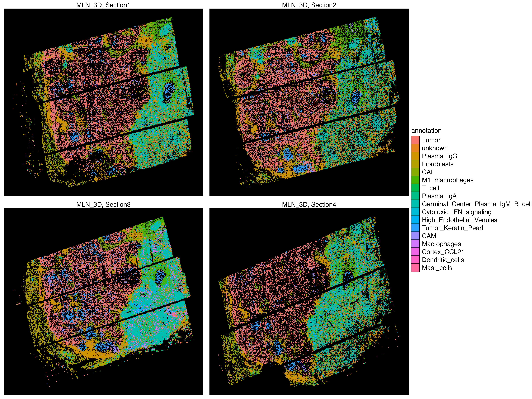
Task: Select the 'Cytotoxic_IFN_signaling' legend label
Action: [x=457, y=212]
